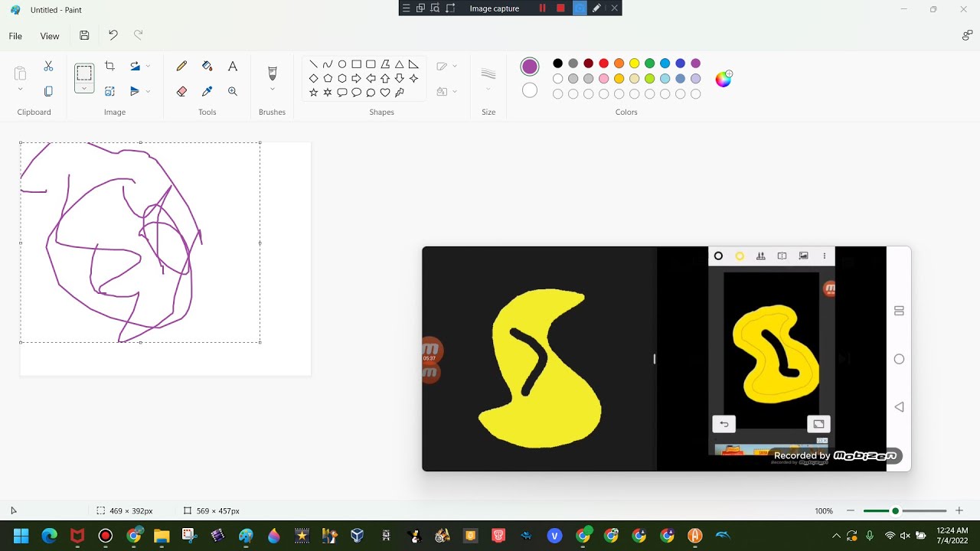The height and width of the screenshot is (551, 980).
Task: Choose the Rectangle shape
Action: pos(356,64)
